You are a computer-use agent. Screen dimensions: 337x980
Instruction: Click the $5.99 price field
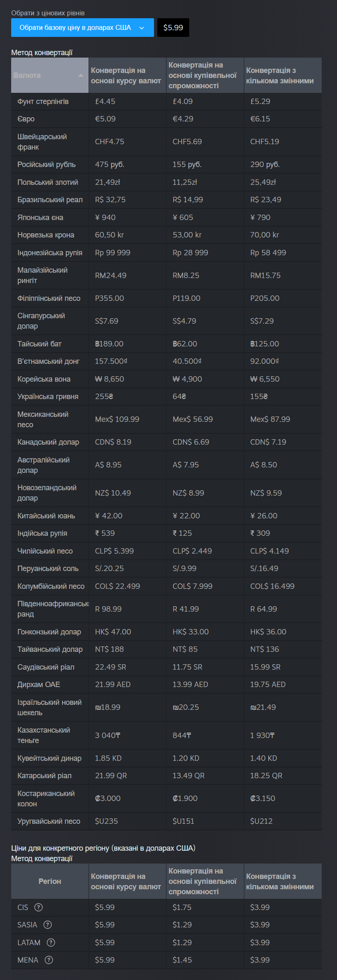pyautogui.click(x=173, y=28)
